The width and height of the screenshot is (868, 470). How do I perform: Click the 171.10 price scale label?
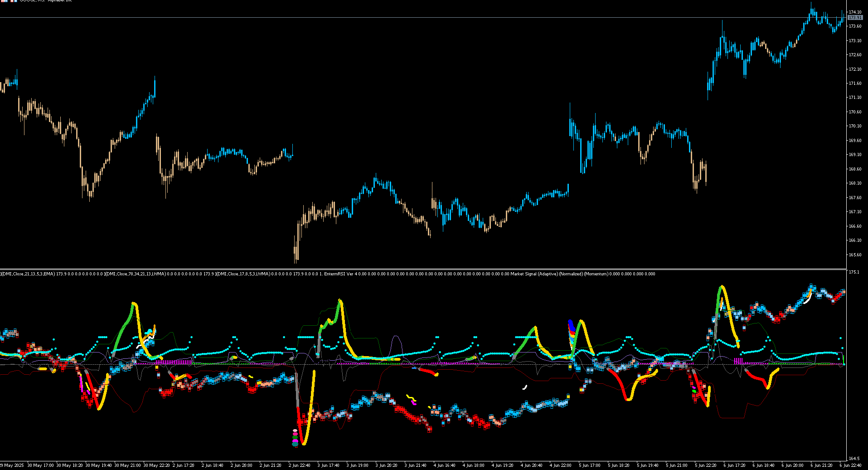[x=855, y=98]
